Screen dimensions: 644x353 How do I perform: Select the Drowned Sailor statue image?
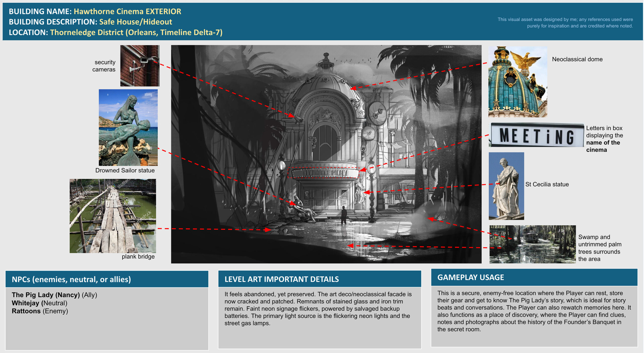128,127
